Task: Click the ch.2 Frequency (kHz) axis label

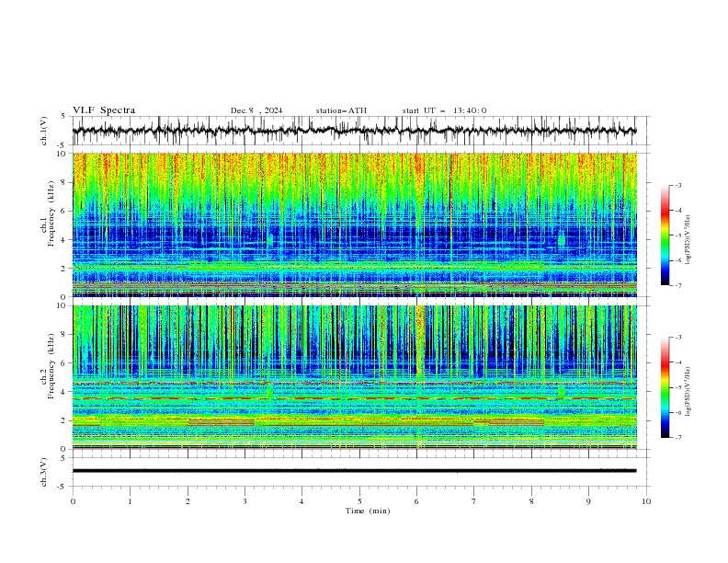Action: [48, 366]
